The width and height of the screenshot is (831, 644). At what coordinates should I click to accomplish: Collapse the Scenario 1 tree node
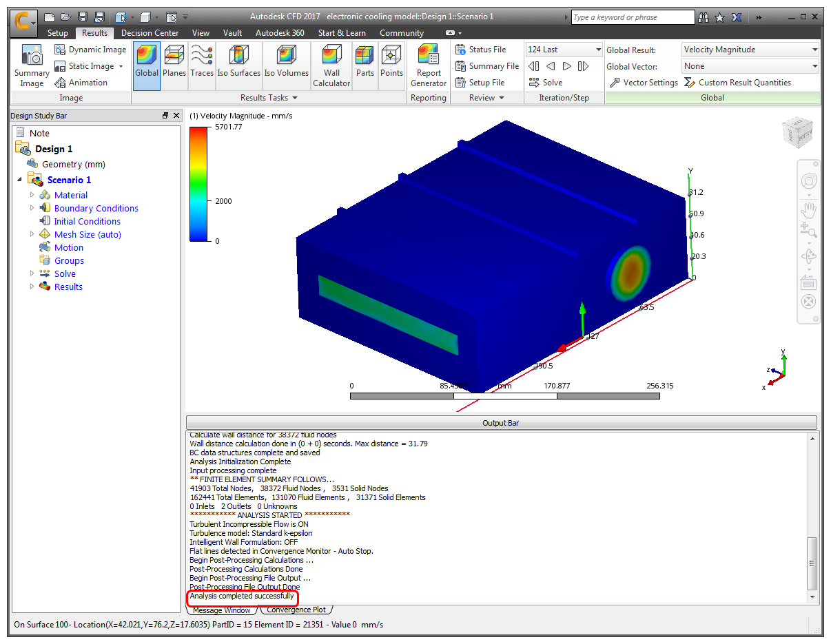(x=19, y=180)
